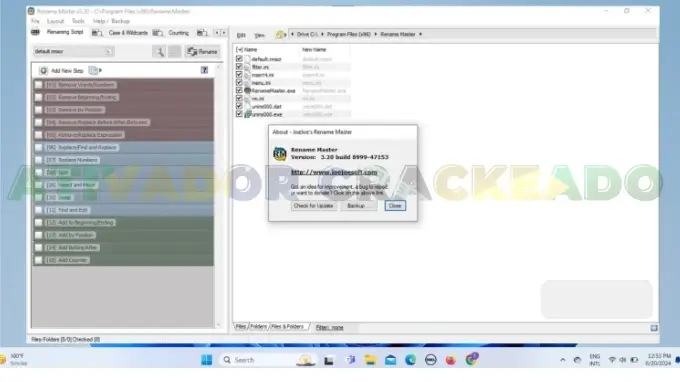Uncheck the default.mscr file checkbox

239,59
